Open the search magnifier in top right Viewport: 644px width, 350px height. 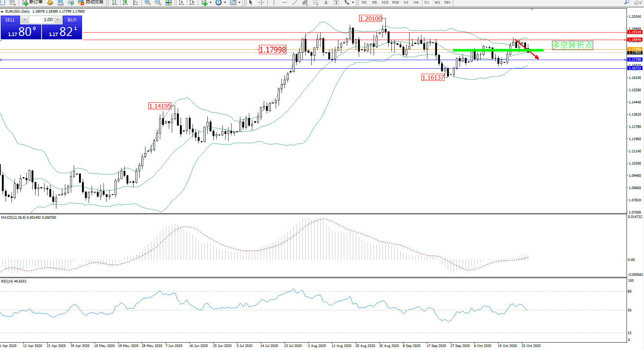(627, 3)
